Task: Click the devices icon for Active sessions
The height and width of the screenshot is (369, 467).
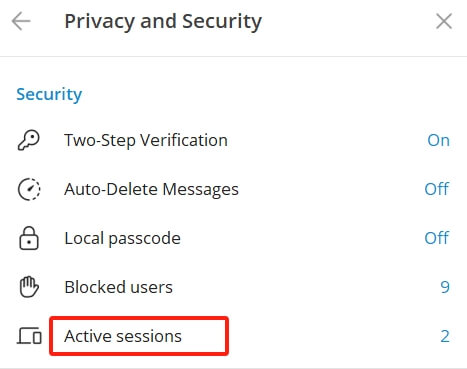Action: [29, 336]
